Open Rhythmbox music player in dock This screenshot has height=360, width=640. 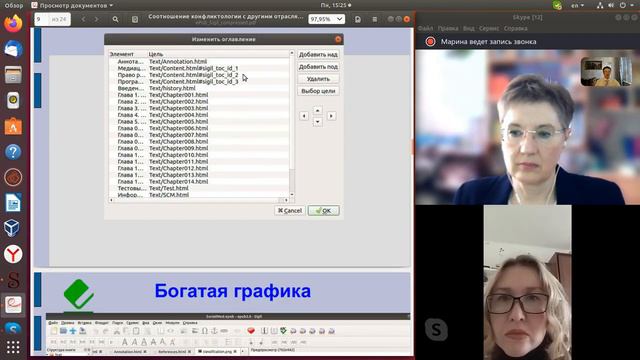[x=13, y=100]
